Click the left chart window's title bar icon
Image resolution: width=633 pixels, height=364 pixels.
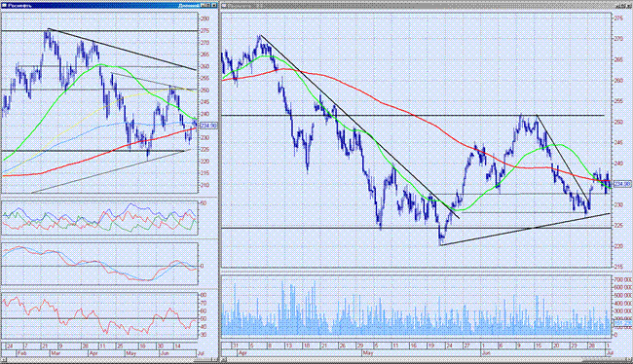[4, 5]
